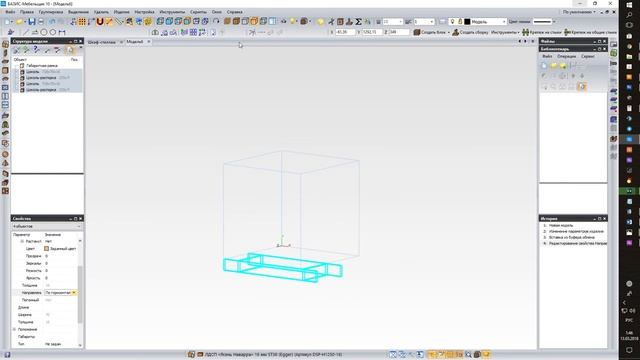The height and width of the screenshot is (360, 640).
Task: Click the Windows Start button
Action: point(629,4)
